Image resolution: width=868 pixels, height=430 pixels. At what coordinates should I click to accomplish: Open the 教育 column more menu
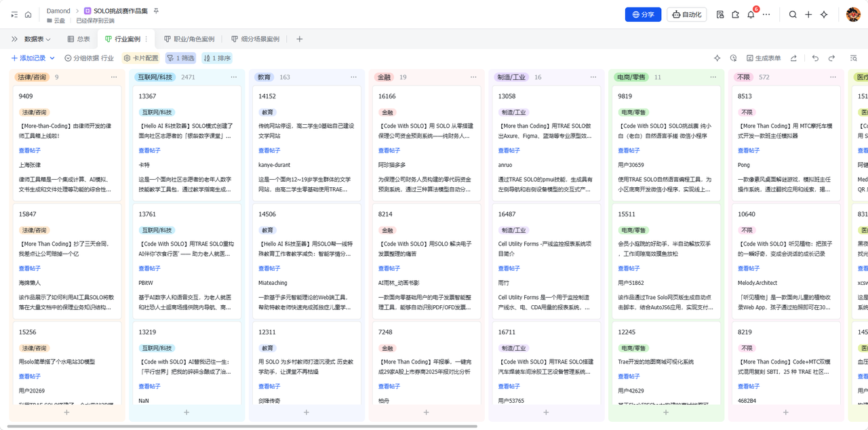pyautogui.click(x=353, y=77)
